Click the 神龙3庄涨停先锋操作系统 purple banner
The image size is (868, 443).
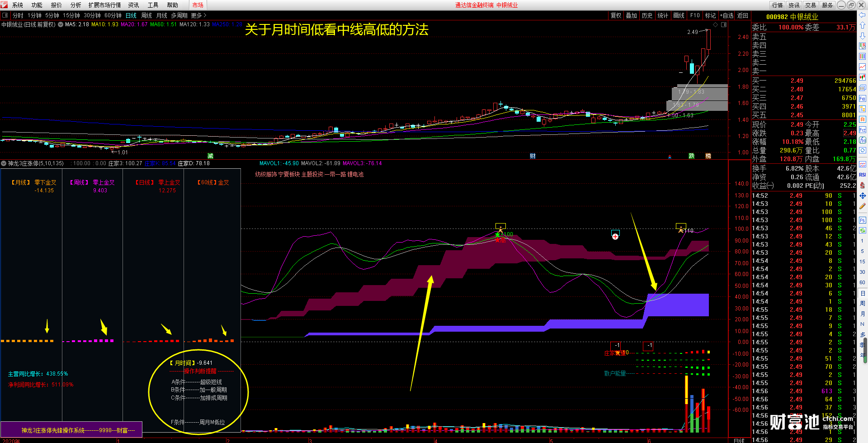71,430
